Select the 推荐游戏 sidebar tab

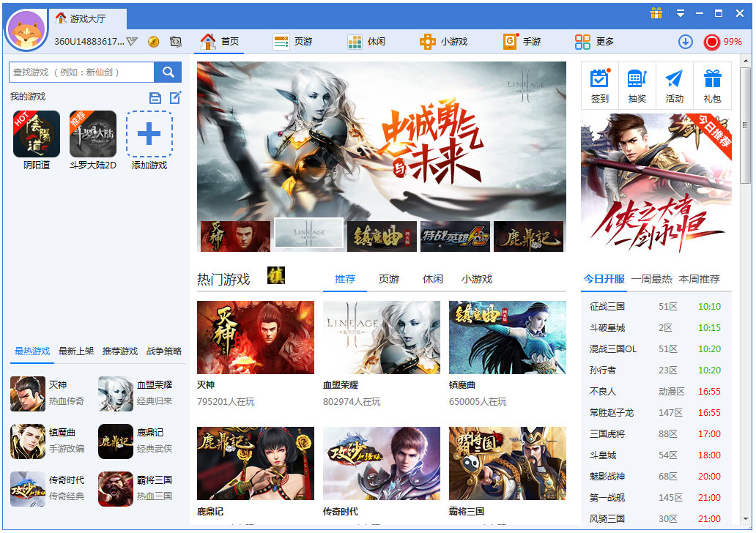(120, 351)
